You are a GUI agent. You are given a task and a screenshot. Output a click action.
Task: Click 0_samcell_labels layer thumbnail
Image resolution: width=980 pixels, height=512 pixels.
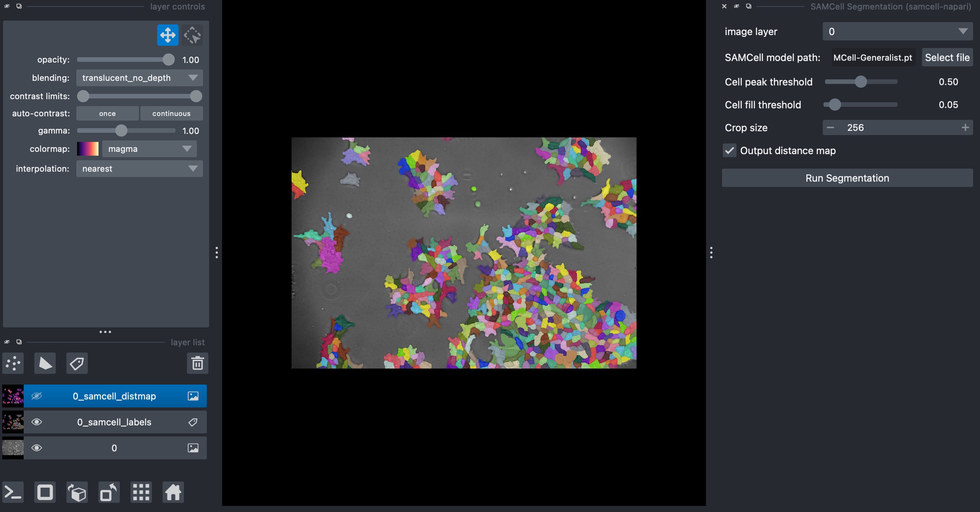click(x=13, y=422)
